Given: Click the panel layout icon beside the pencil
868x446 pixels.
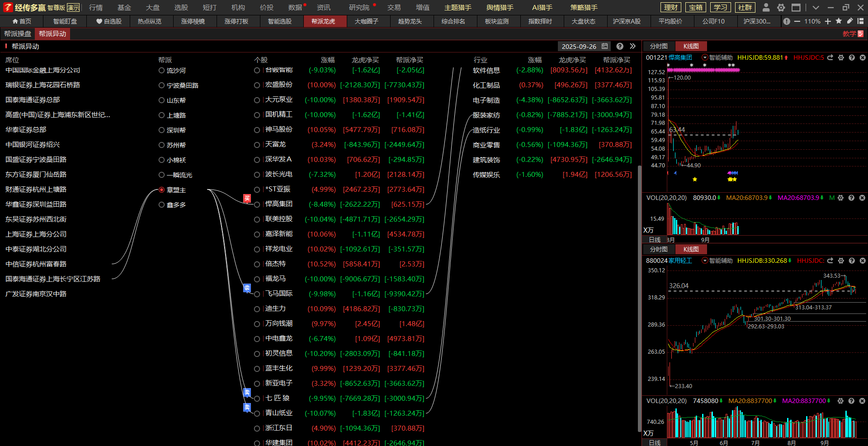Looking at the screenshot, I should [860, 21].
